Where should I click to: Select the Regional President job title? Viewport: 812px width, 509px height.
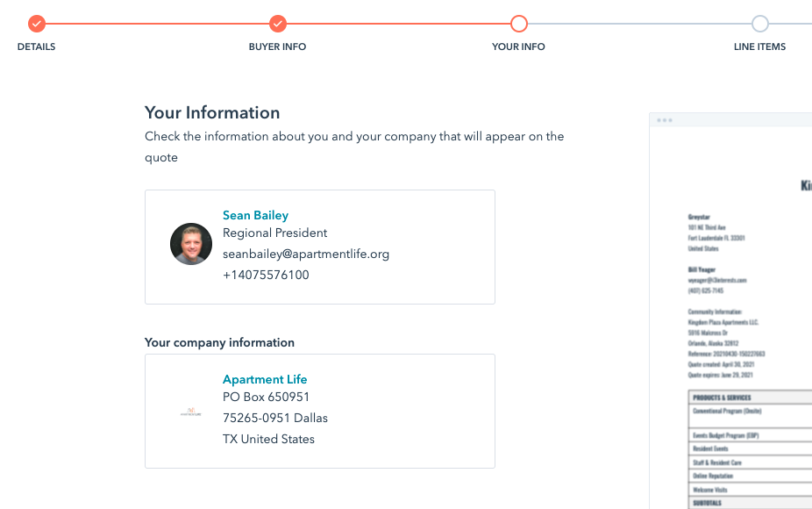[275, 233]
